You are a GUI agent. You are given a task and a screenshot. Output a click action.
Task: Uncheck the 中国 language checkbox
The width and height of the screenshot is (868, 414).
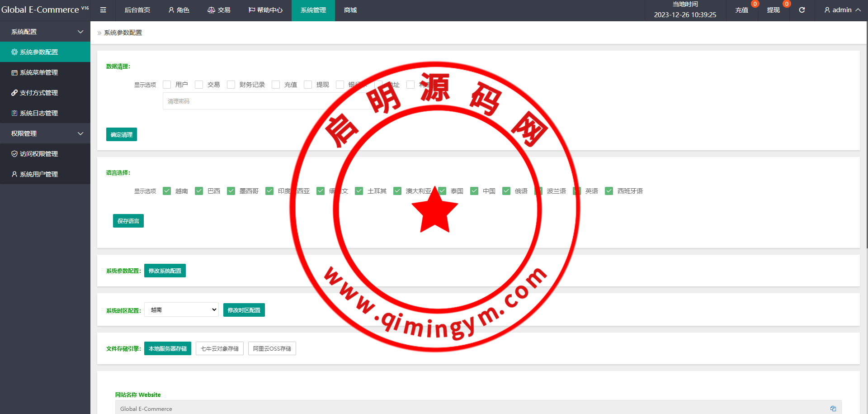pos(474,191)
